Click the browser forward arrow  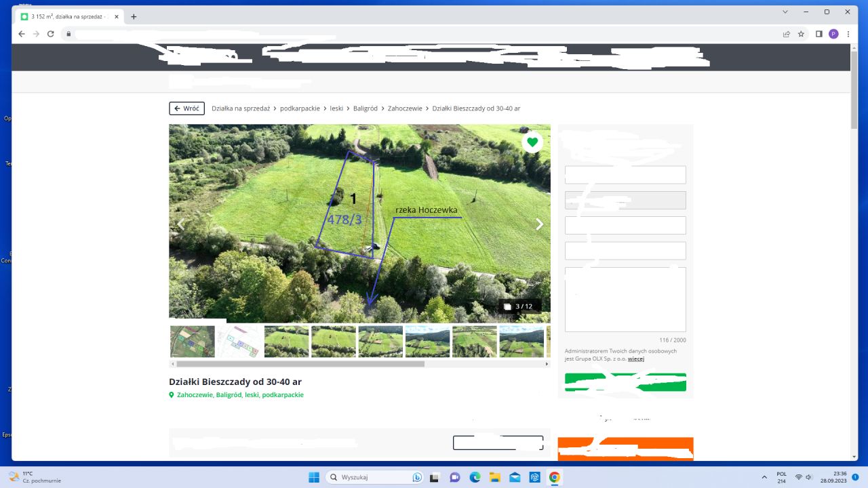(36, 34)
